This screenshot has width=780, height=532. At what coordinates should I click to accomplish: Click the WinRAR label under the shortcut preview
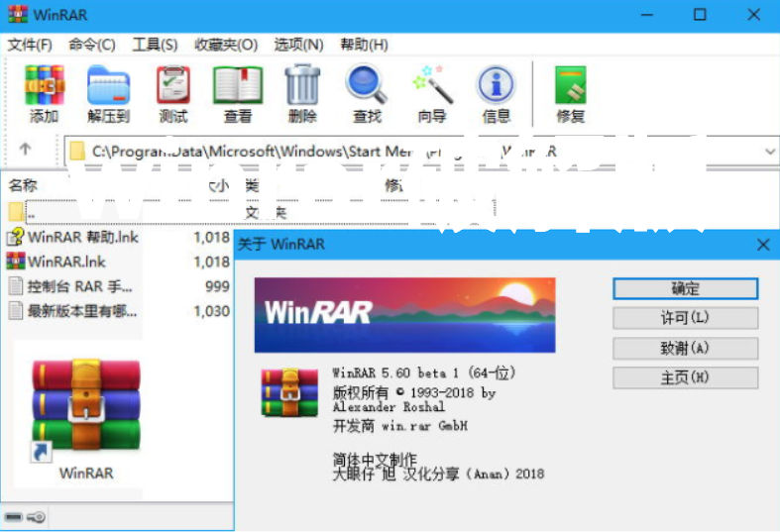click(x=86, y=473)
